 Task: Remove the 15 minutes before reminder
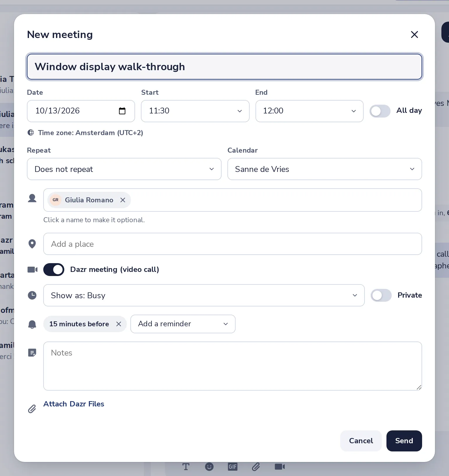coord(119,324)
